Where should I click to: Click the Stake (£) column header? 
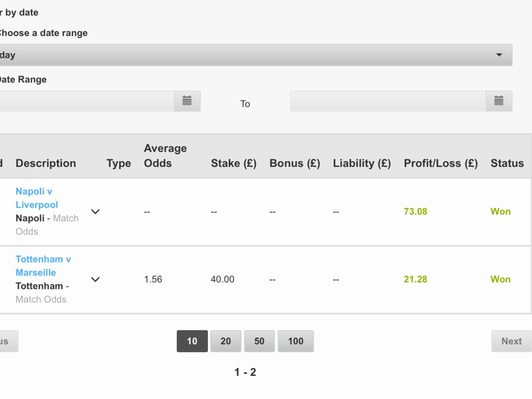(234, 163)
